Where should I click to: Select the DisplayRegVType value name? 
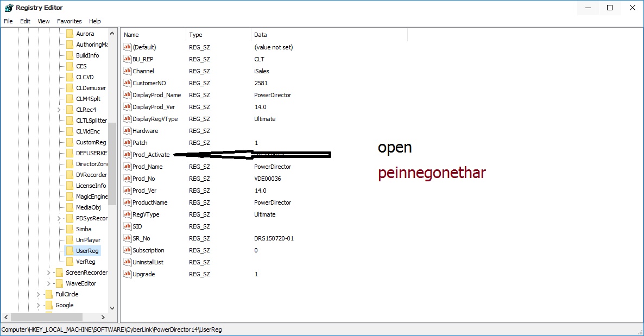[155, 119]
